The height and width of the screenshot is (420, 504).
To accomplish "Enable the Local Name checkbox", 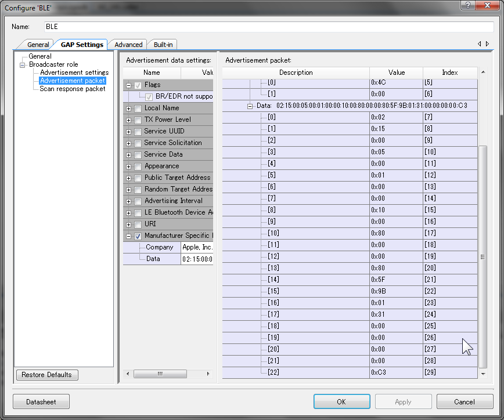I will [x=138, y=108].
